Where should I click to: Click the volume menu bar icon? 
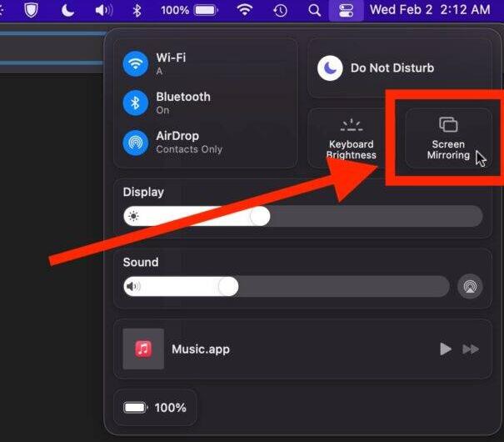click(x=103, y=11)
